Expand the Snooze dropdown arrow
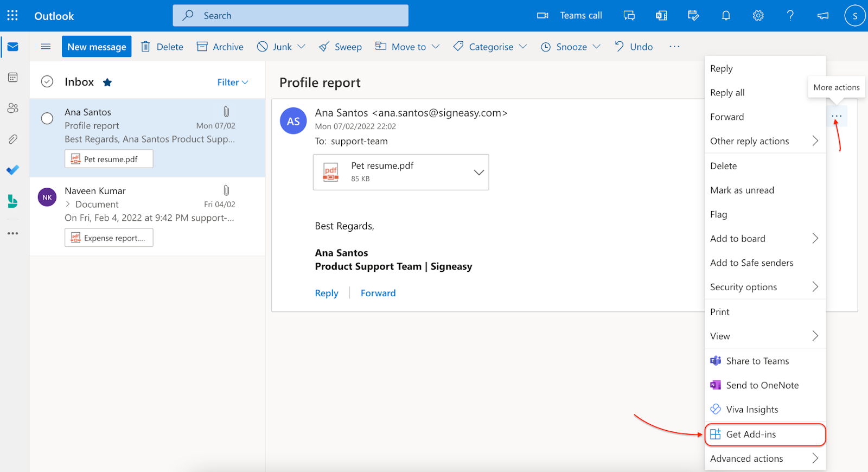This screenshot has width=868, height=472. pyautogui.click(x=597, y=47)
